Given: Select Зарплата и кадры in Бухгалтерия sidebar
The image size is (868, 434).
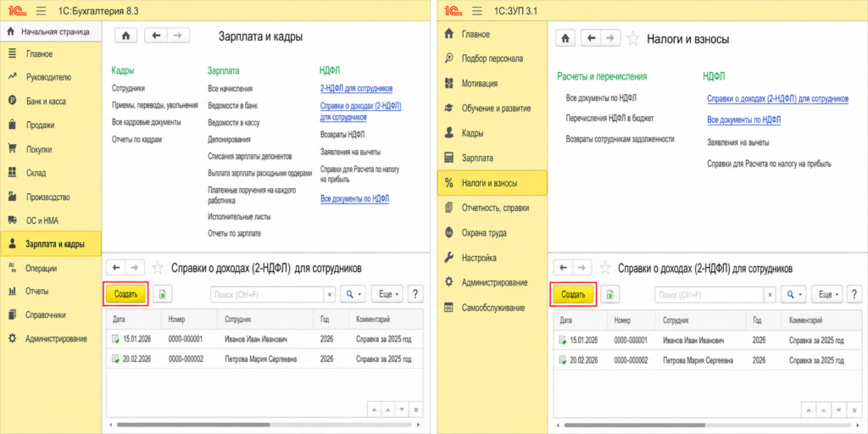Looking at the screenshot, I should pos(51,243).
